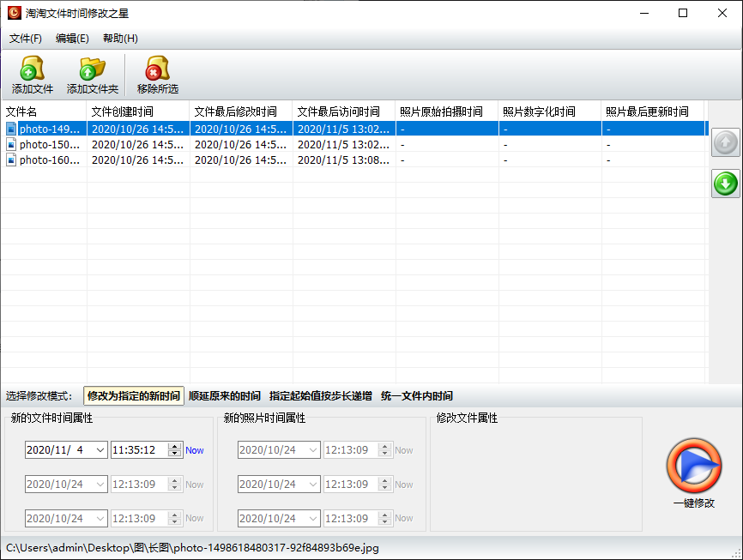Click the file icon of photo-160 row

coord(11,160)
